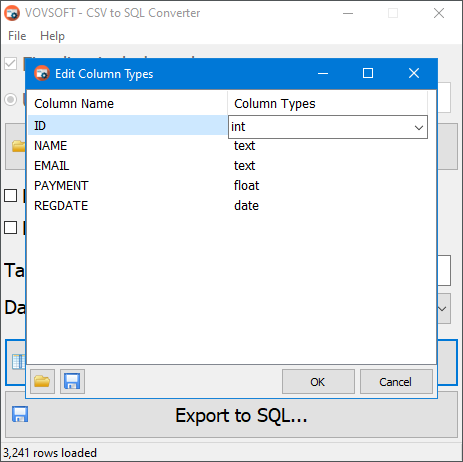This screenshot has height=462, width=463.
Task: Open the Help menu
Action: tap(52, 36)
